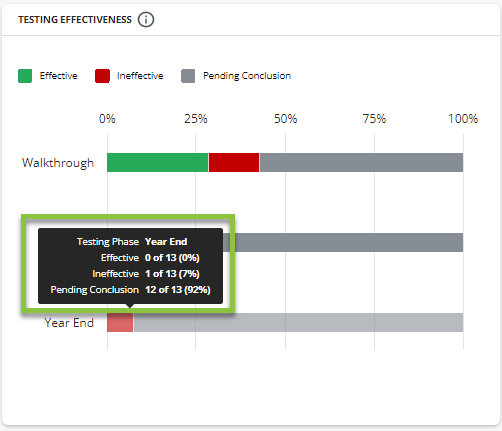Click the Ineffective legend label

coord(140,76)
